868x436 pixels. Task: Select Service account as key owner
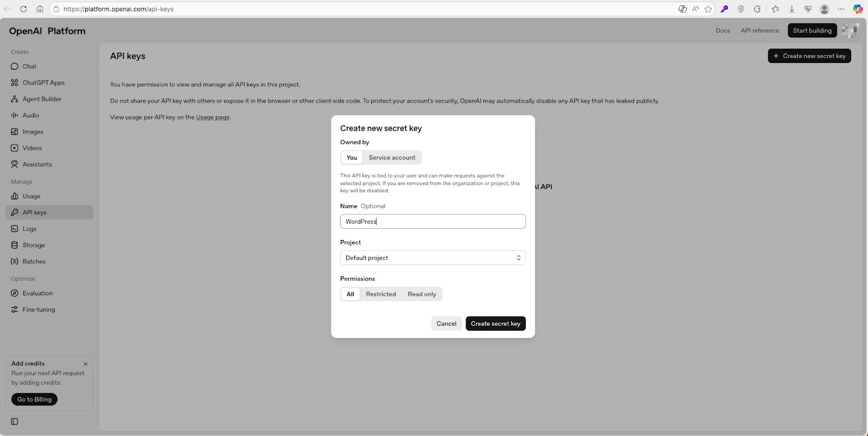coord(392,157)
